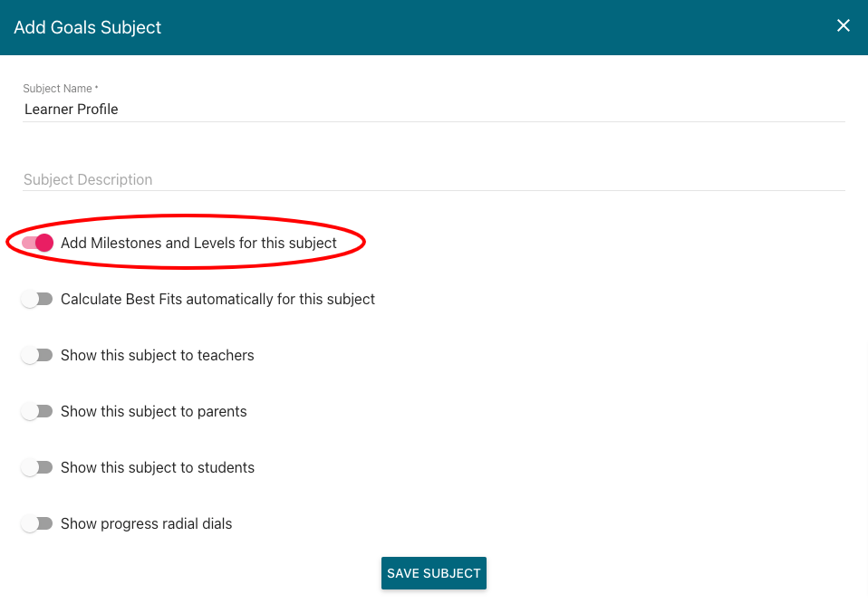This screenshot has height=613, width=868.
Task: Click the 'Subject Description' placeholder text
Action: coord(88,179)
